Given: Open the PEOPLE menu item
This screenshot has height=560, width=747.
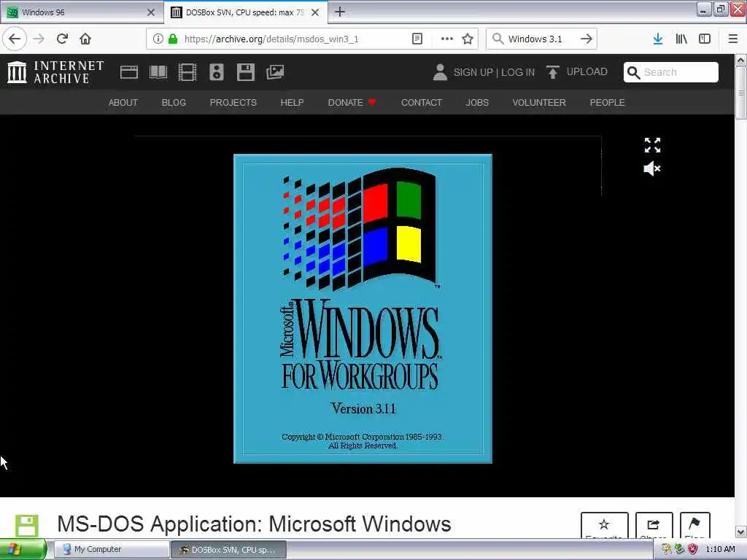Looking at the screenshot, I should pos(607,102).
